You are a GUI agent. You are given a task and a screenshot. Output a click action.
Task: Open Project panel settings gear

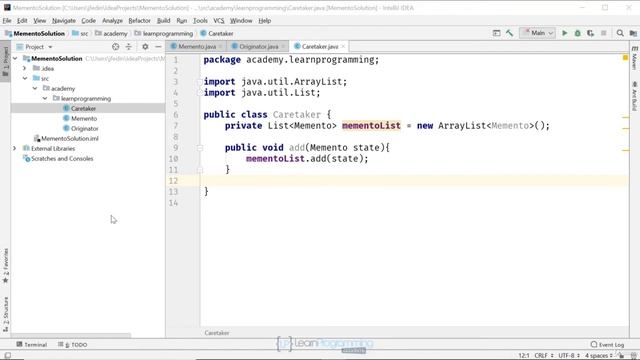click(145, 47)
